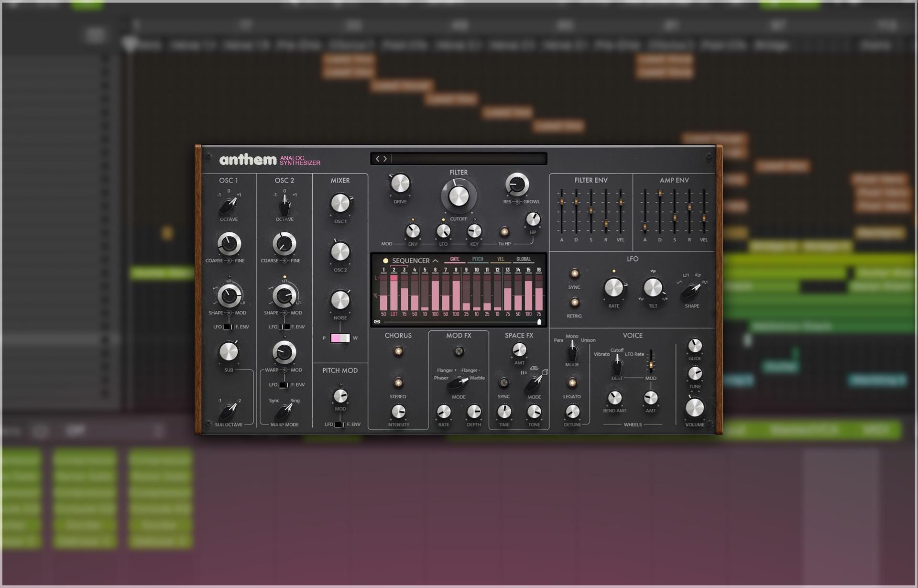Viewport: 918px width, 588px height.
Task: Load the previous preset with left arrow
Action: click(x=377, y=159)
